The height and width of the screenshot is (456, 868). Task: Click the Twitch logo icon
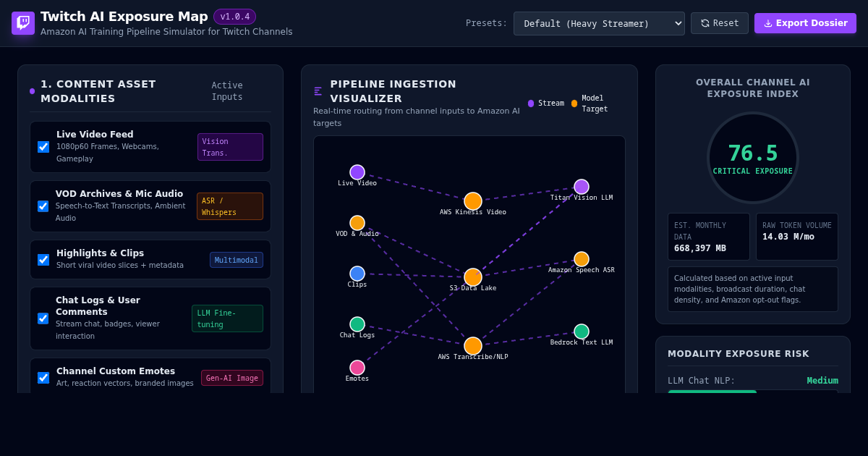click(23, 23)
